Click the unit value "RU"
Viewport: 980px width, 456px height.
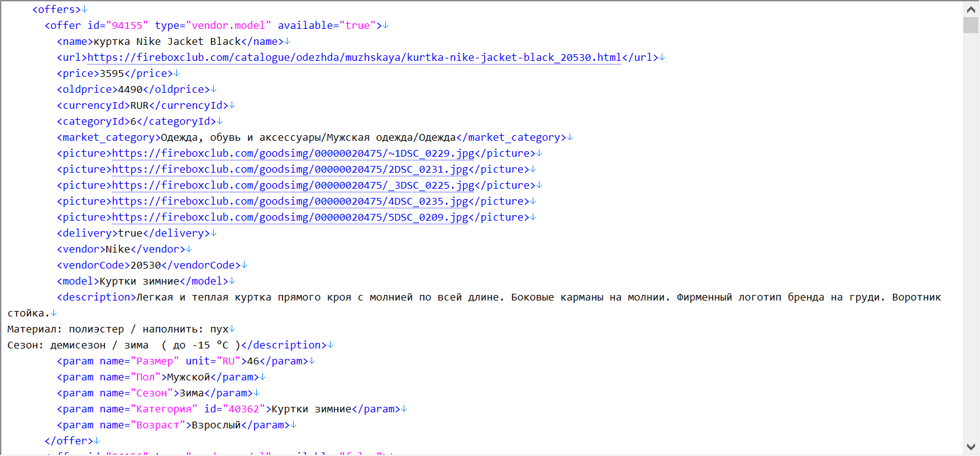click(229, 361)
